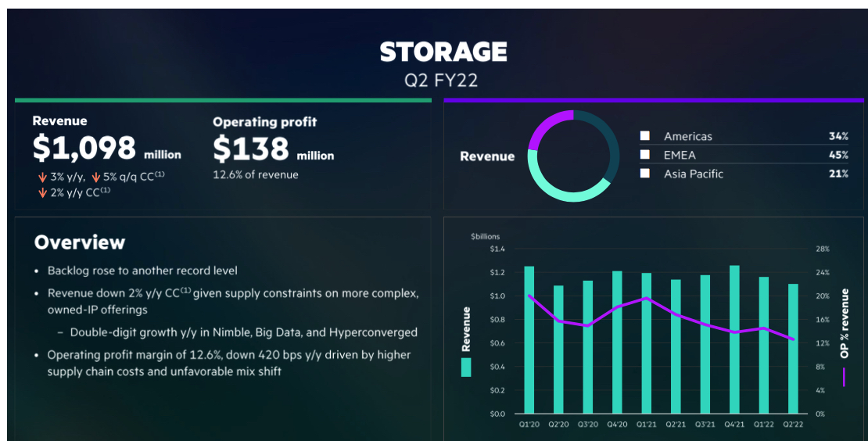Click the $138 operating profit figure
This screenshot has height=441, width=868.
tap(251, 149)
